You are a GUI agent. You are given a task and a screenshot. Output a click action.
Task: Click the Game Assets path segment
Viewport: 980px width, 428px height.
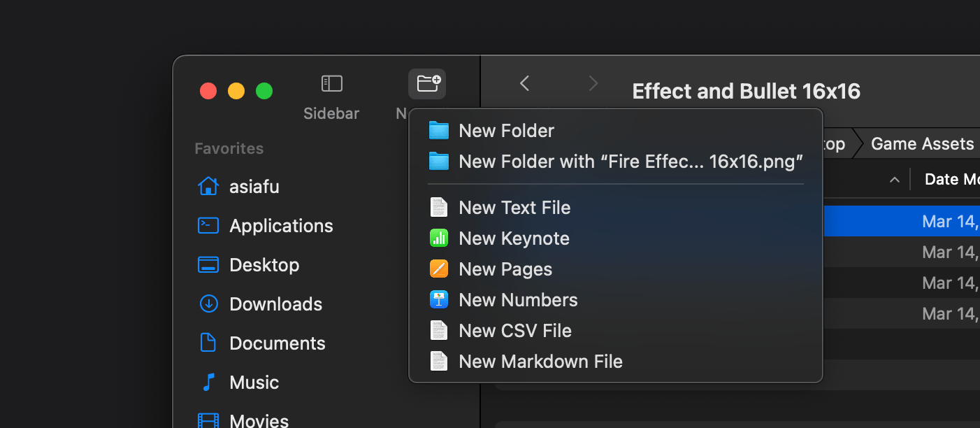click(x=922, y=144)
